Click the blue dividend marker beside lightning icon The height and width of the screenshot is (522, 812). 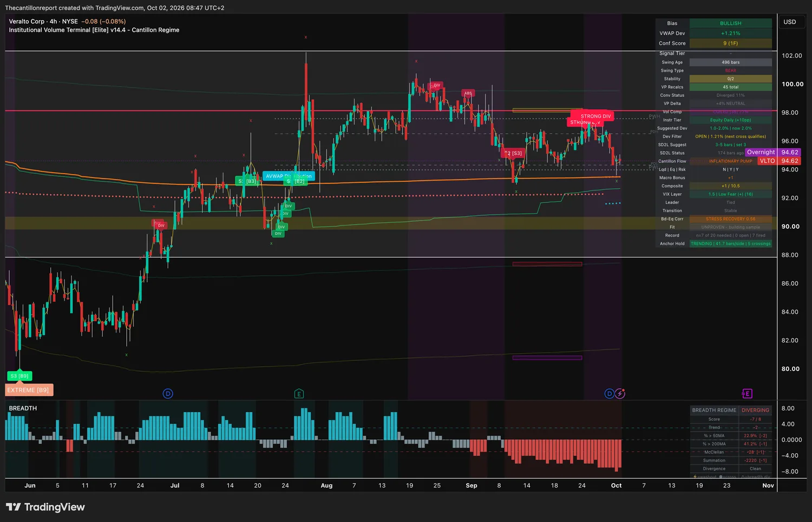(x=609, y=394)
